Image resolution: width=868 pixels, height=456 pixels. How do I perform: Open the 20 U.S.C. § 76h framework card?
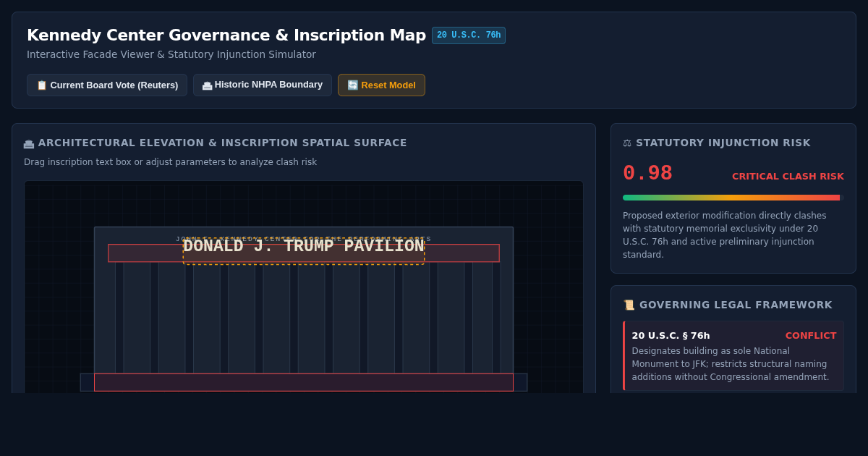pos(733,355)
